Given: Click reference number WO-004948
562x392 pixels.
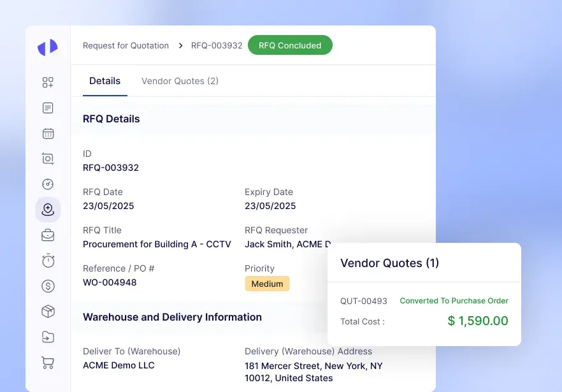Looking at the screenshot, I should (110, 282).
